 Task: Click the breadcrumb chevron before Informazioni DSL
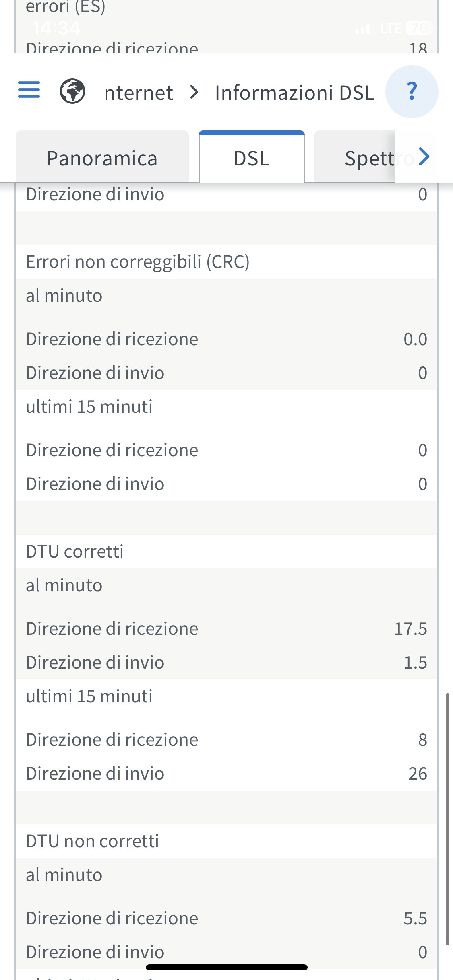[194, 92]
